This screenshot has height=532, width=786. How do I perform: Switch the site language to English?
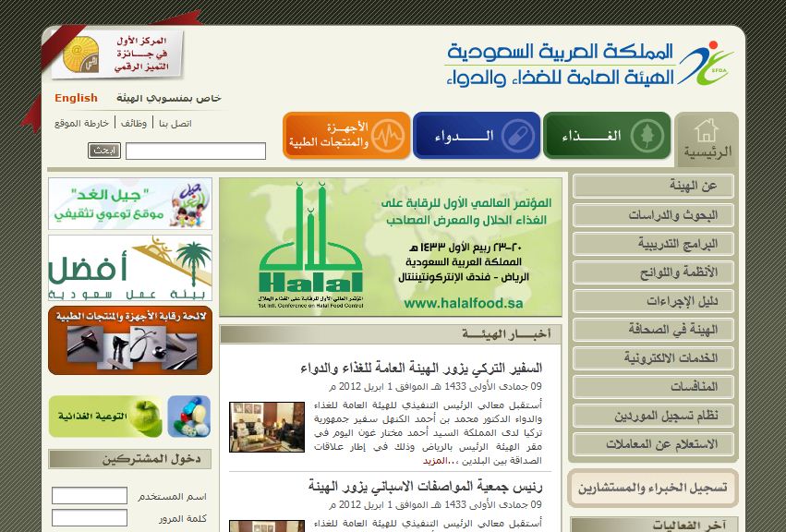pyautogui.click(x=76, y=98)
